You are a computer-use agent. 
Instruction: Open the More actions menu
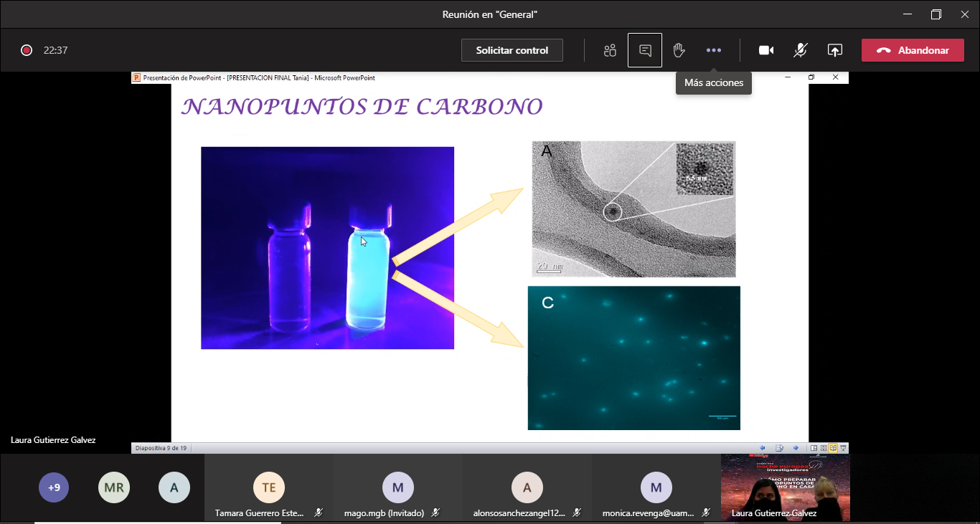713,50
